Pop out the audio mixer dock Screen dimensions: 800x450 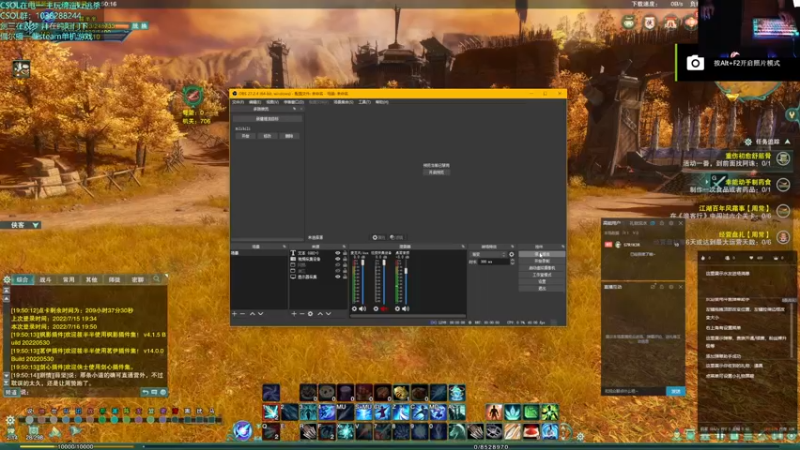tap(463, 246)
